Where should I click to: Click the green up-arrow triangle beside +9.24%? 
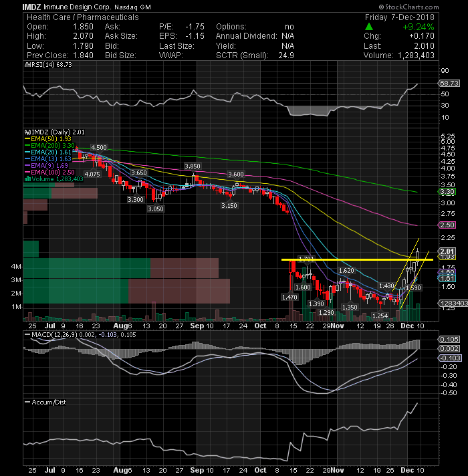coord(369,27)
